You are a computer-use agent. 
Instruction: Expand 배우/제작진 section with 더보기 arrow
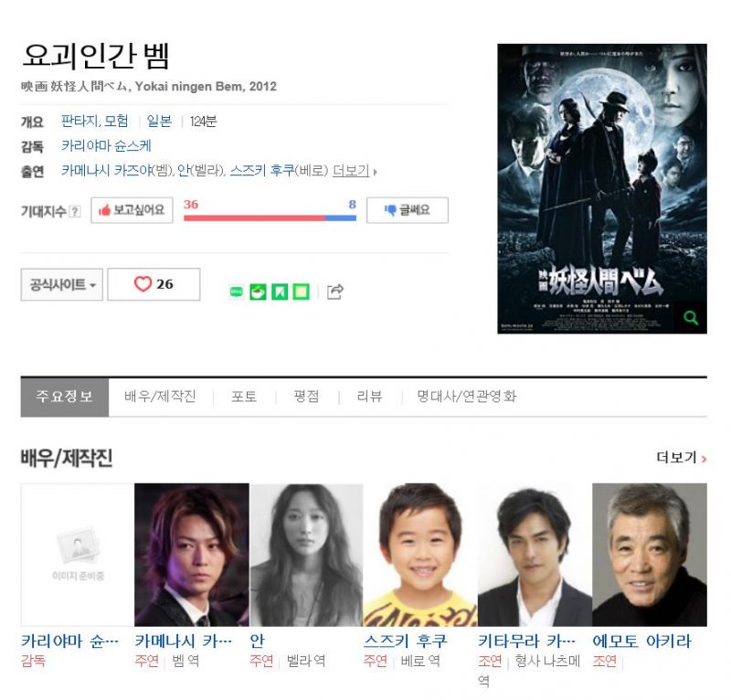(682, 458)
